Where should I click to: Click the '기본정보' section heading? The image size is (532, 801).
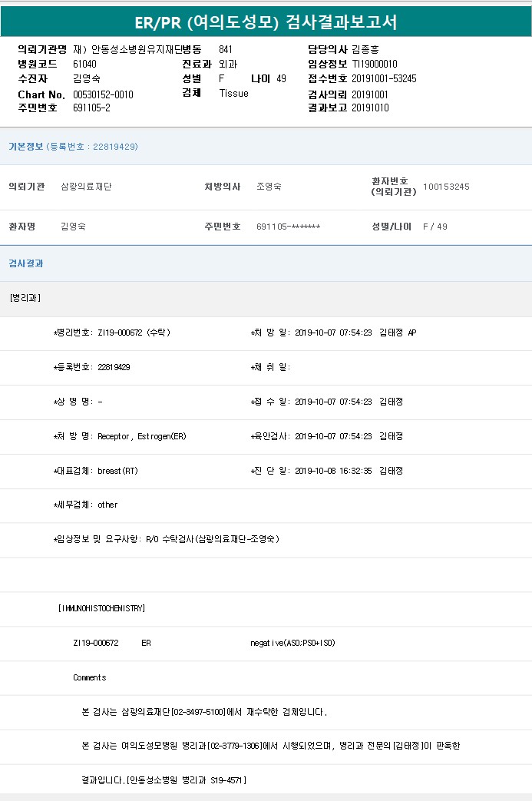26,147
